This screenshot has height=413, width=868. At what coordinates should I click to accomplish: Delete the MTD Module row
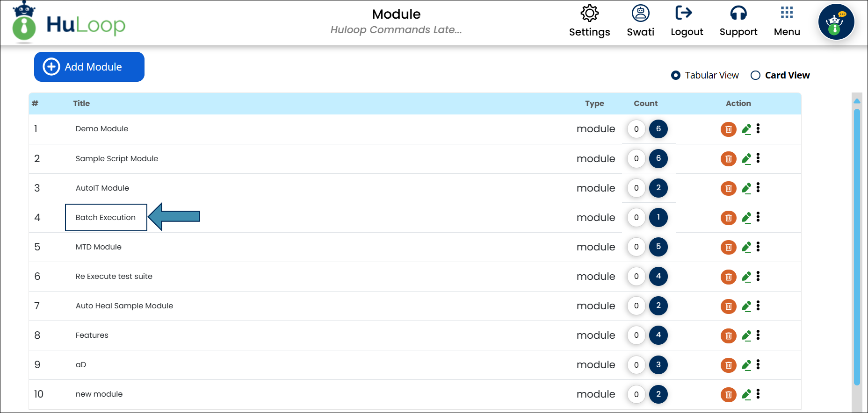click(x=728, y=248)
